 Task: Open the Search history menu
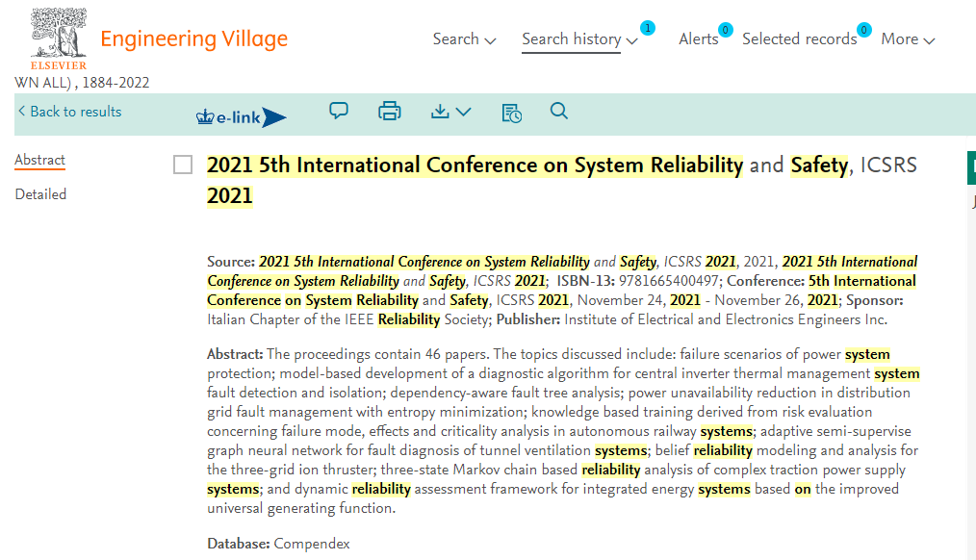coord(579,39)
